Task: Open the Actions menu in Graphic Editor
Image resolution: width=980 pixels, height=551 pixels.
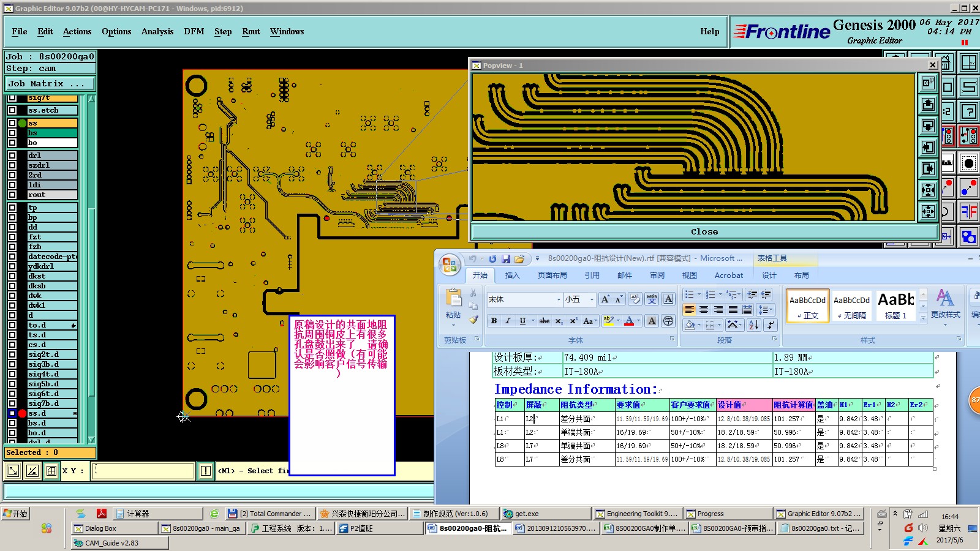Action: (77, 31)
